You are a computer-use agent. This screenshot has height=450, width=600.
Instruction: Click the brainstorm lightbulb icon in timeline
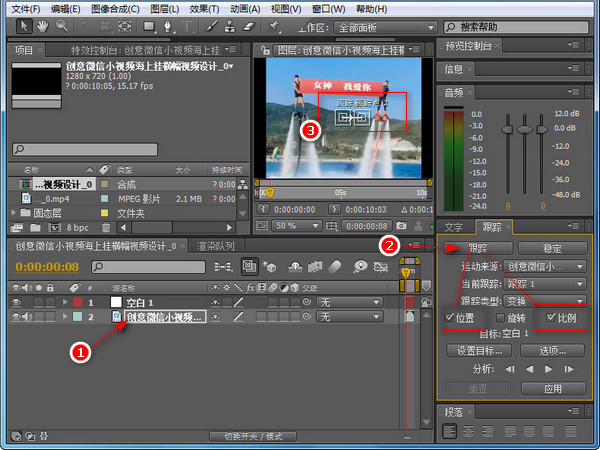tap(360, 266)
